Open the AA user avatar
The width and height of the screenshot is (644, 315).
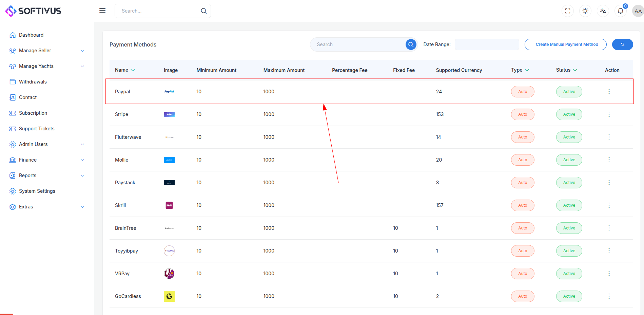pos(638,11)
